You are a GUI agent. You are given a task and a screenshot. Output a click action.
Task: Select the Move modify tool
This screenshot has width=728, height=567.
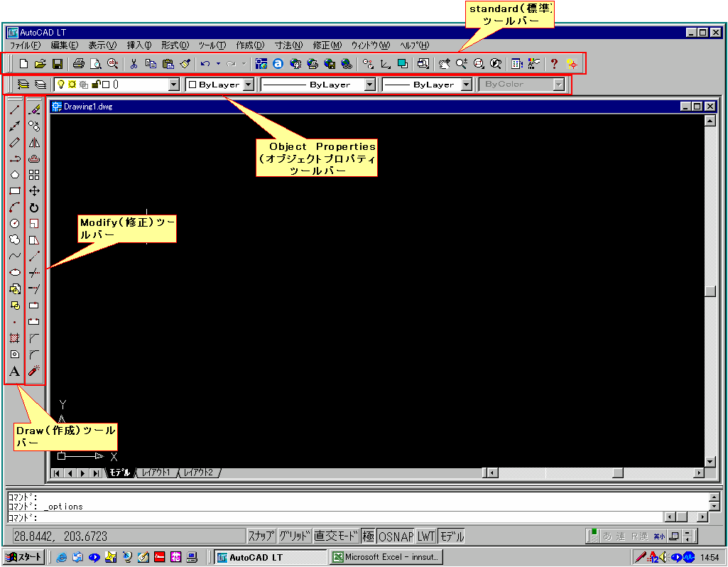[x=34, y=191]
